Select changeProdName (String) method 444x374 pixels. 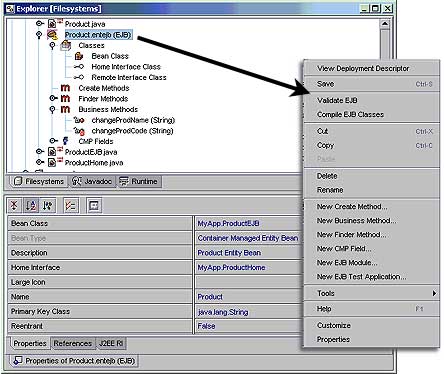[x=133, y=120]
